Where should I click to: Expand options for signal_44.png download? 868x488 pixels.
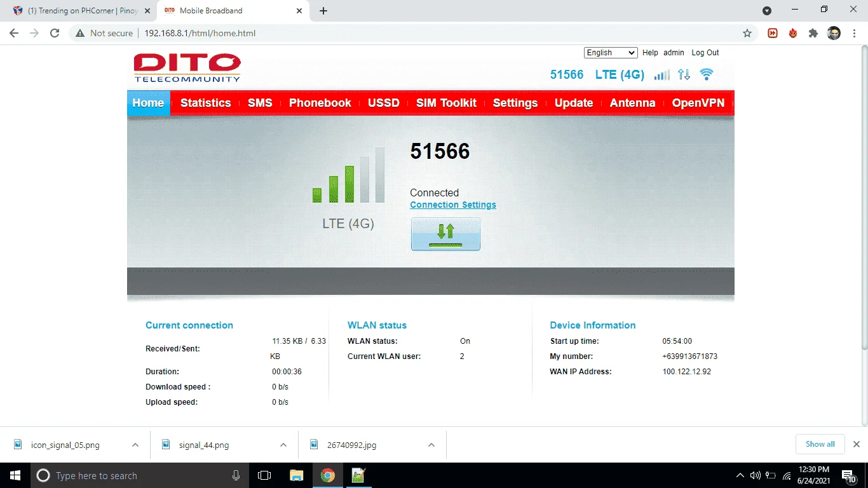click(x=283, y=445)
